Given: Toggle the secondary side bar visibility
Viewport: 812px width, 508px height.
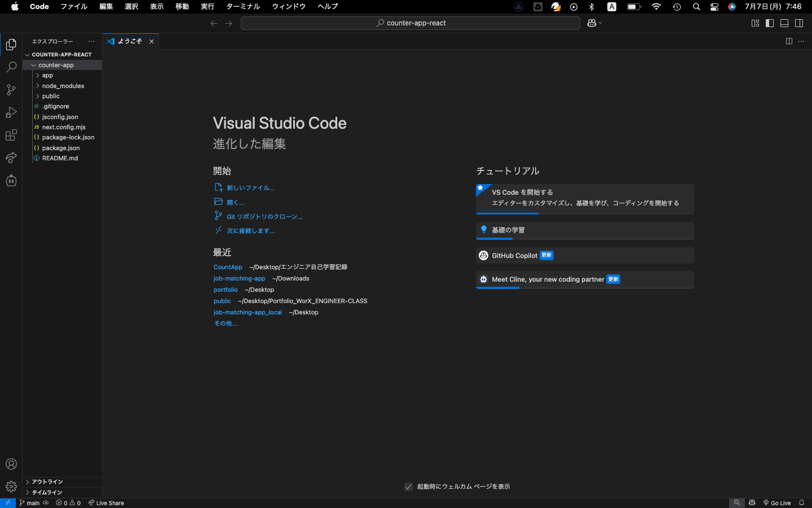Looking at the screenshot, I should click(x=799, y=23).
